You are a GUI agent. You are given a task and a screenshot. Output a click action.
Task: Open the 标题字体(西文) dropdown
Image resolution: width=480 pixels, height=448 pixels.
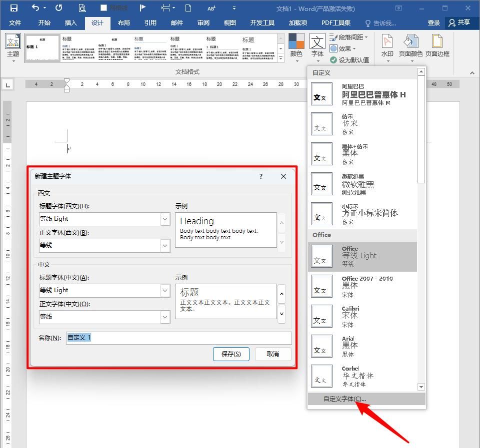click(x=165, y=219)
